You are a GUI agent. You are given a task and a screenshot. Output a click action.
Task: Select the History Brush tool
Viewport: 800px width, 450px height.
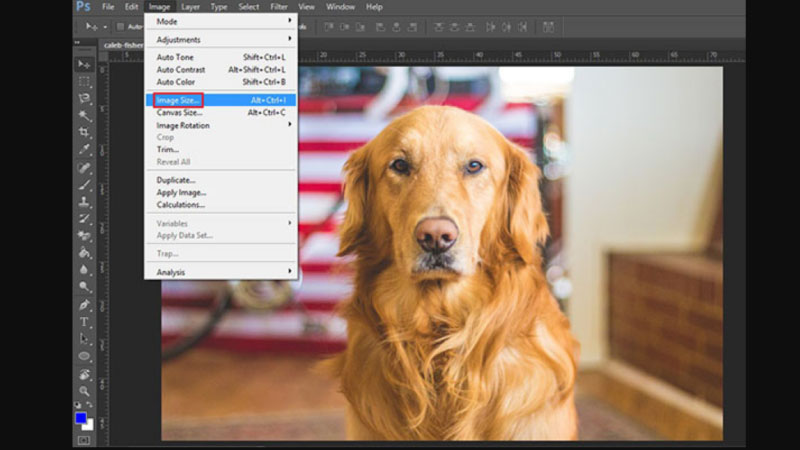click(84, 219)
